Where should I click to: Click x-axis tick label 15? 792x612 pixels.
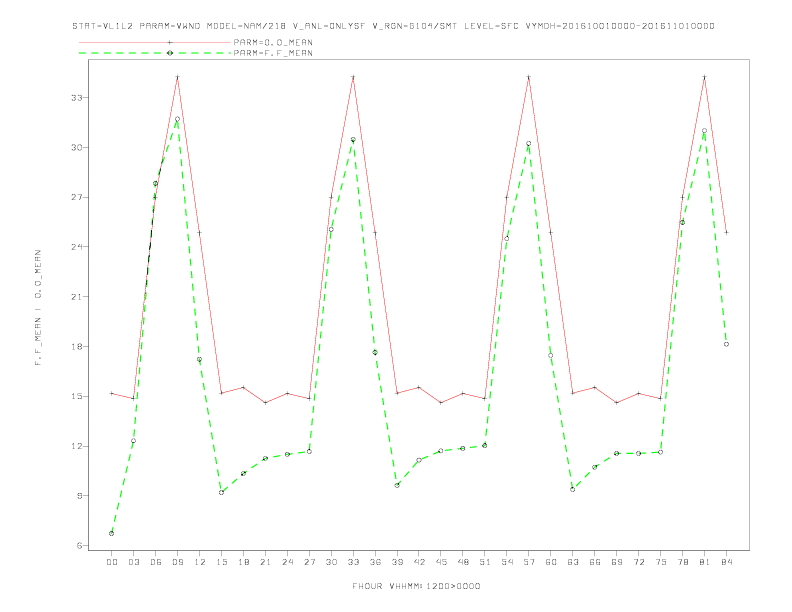point(221,562)
